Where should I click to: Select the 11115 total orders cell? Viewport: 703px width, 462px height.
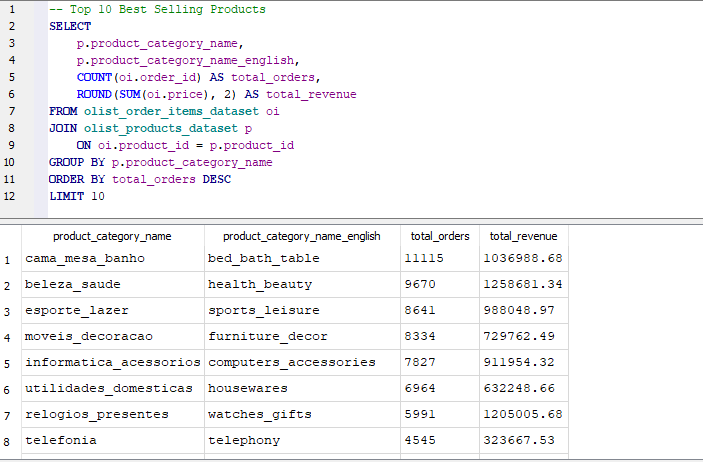tap(440, 259)
